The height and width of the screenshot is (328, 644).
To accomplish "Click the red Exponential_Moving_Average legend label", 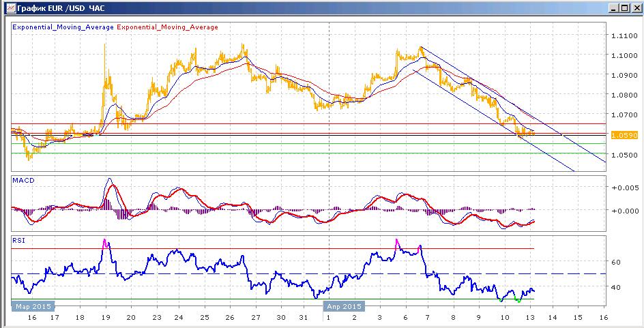I will point(168,27).
